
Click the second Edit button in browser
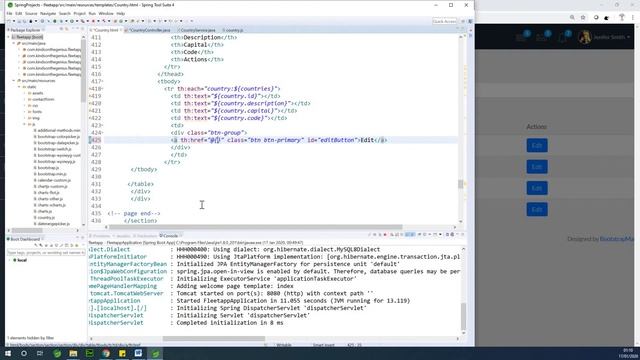click(x=537, y=167)
